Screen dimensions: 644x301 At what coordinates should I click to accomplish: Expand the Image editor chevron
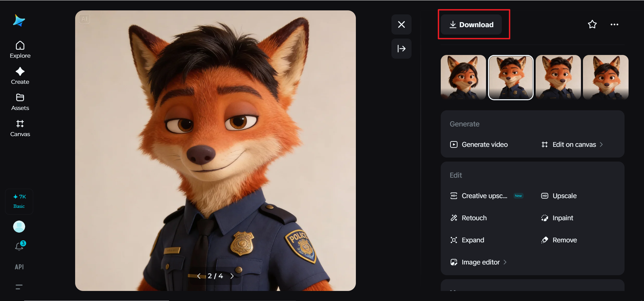[x=505, y=262]
